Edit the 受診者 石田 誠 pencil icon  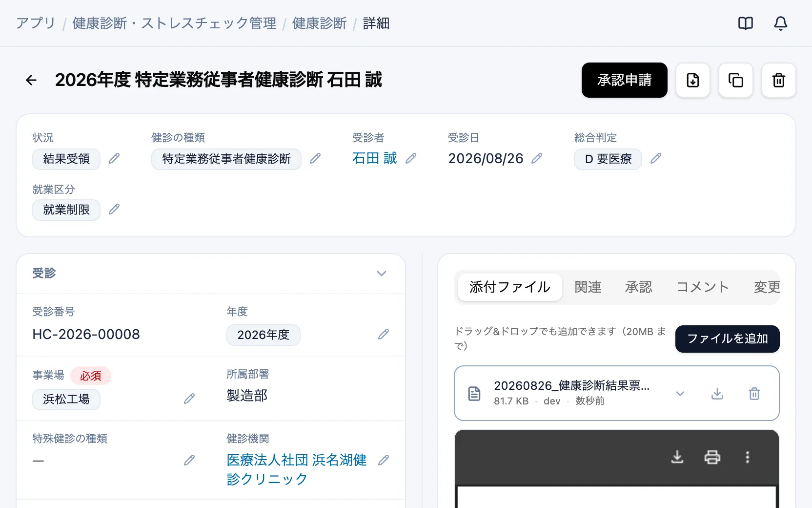pyautogui.click(x=411, y=158)
